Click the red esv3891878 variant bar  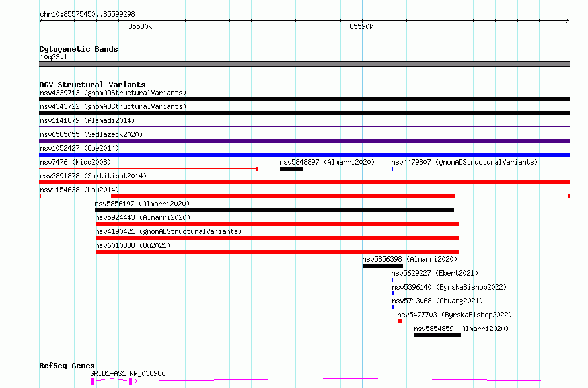pos(304,182)
